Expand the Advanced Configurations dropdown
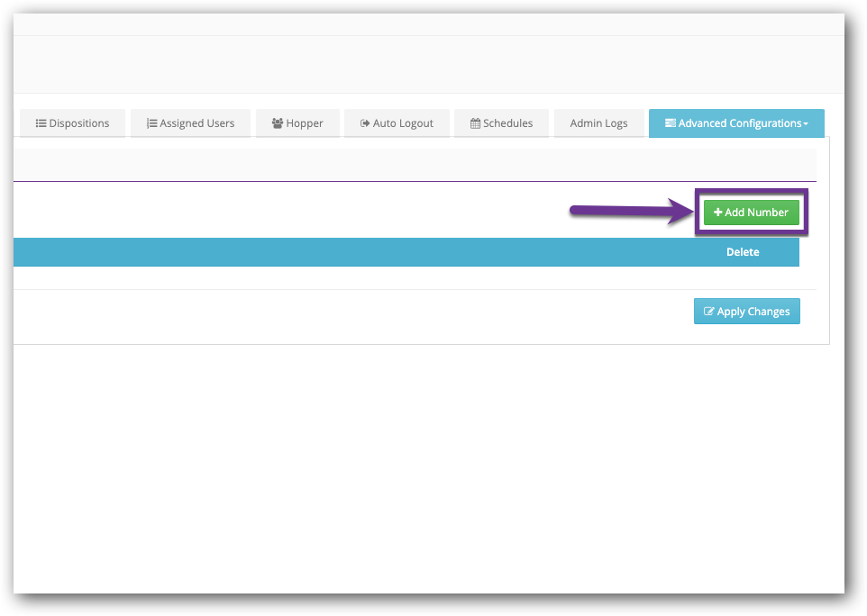Image resolution: width=867 pixels, height=616 pixels. pos(736,123)
